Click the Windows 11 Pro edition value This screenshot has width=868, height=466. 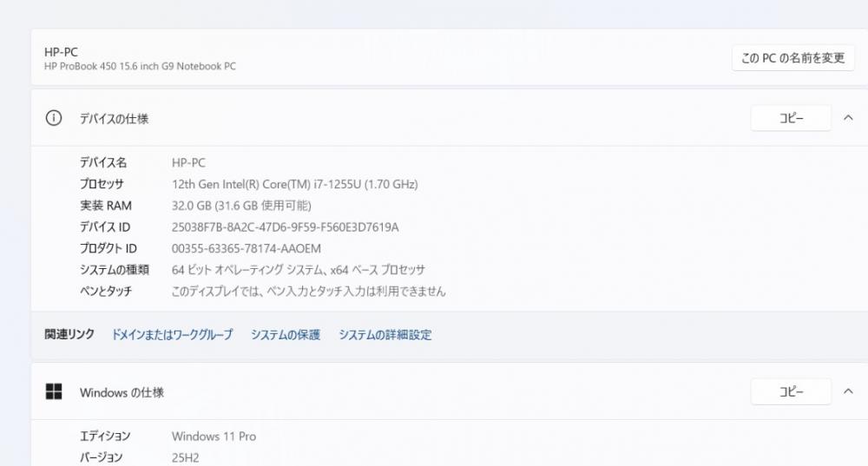click(214, 436)
